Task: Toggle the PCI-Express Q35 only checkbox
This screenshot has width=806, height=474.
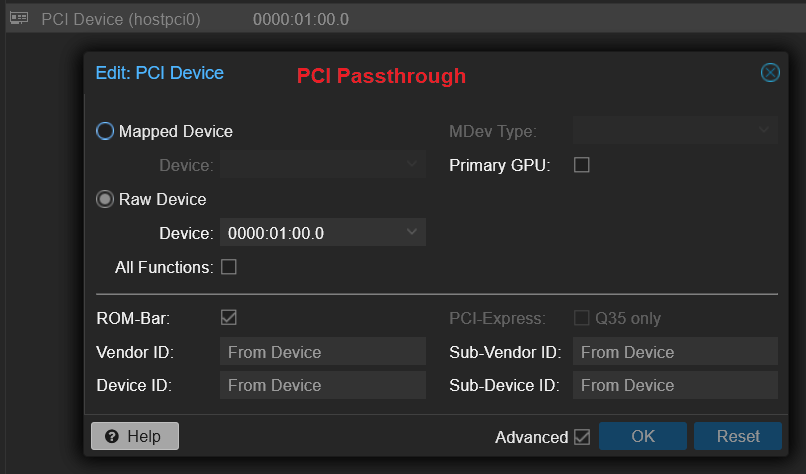Action: click(x=581, y=318)
